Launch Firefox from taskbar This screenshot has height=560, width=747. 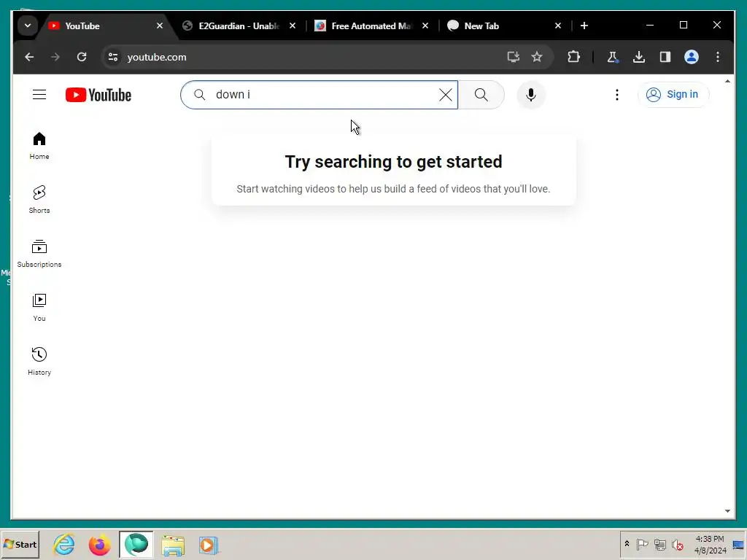pyautogui.click(x=99, y=544)
